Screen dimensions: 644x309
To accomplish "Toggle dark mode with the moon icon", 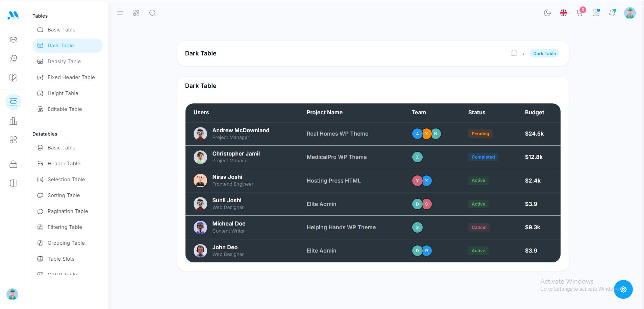I will 547,13.
